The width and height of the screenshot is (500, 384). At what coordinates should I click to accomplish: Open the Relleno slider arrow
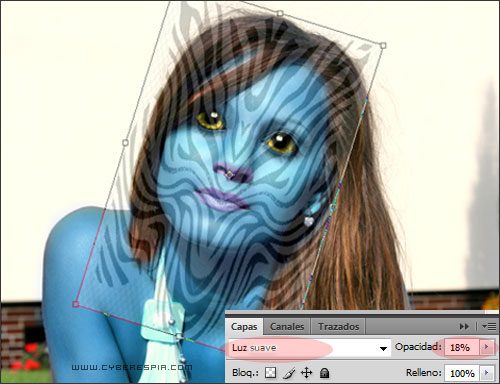(486, 373)
